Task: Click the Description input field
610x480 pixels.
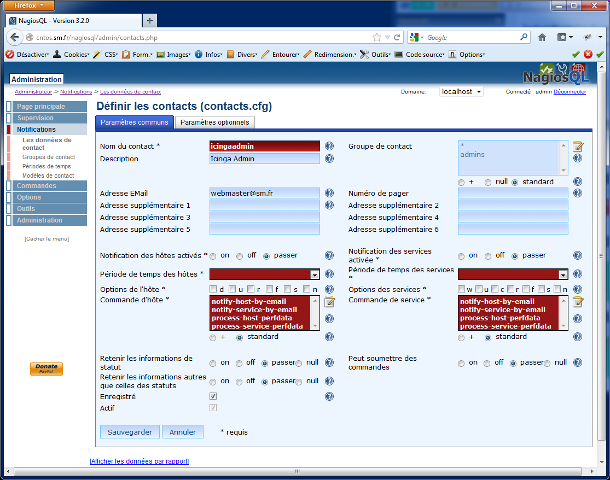Action: tap(264, 158)
